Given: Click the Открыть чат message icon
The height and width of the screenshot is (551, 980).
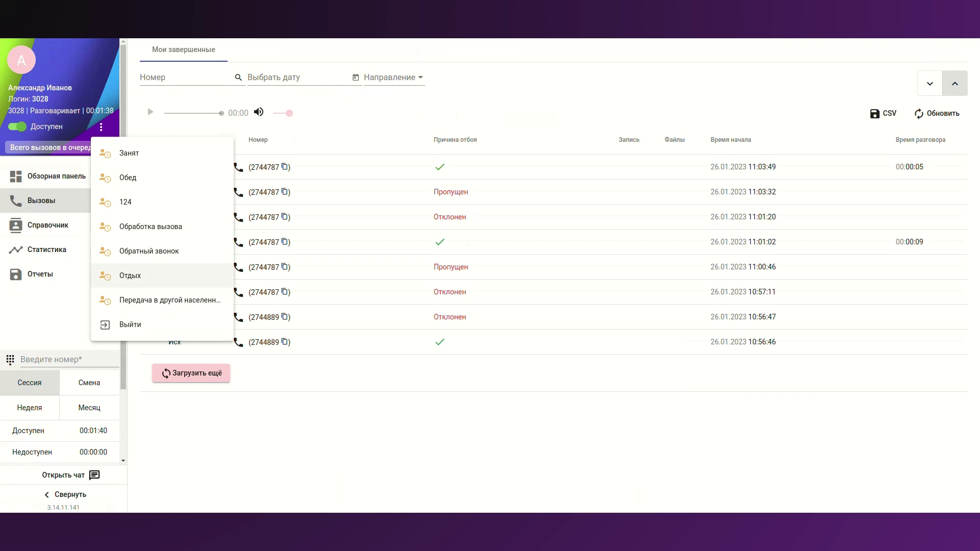Looking at the screenshot, I should (94, 475).
